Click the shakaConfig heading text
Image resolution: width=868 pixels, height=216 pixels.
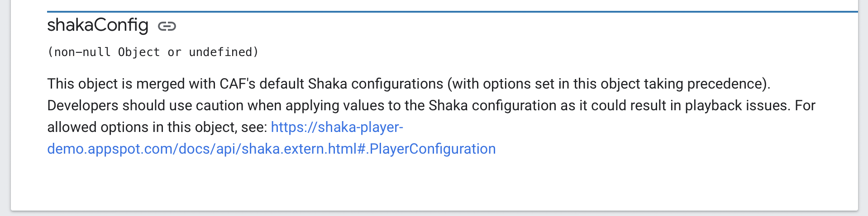click(98, 25)
